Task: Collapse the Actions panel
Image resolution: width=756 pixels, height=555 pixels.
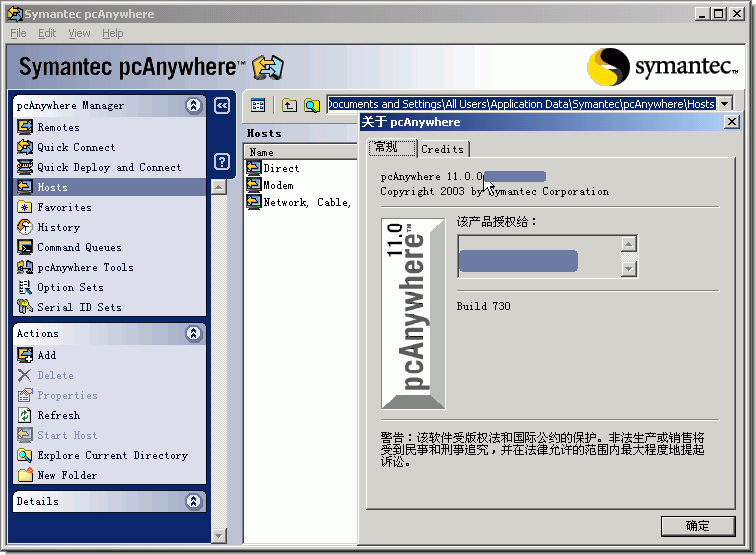Action: click(x=193, y=333)
